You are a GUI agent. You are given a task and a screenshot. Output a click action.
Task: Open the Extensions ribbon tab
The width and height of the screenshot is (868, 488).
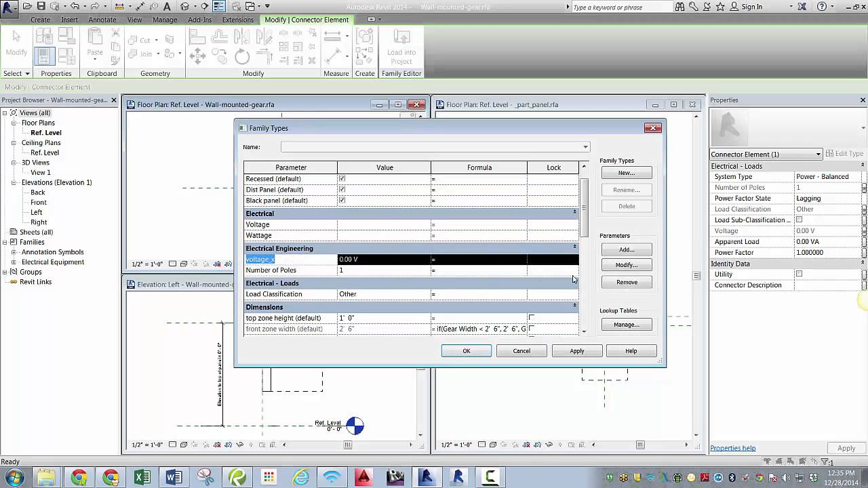tap(238, 20)
